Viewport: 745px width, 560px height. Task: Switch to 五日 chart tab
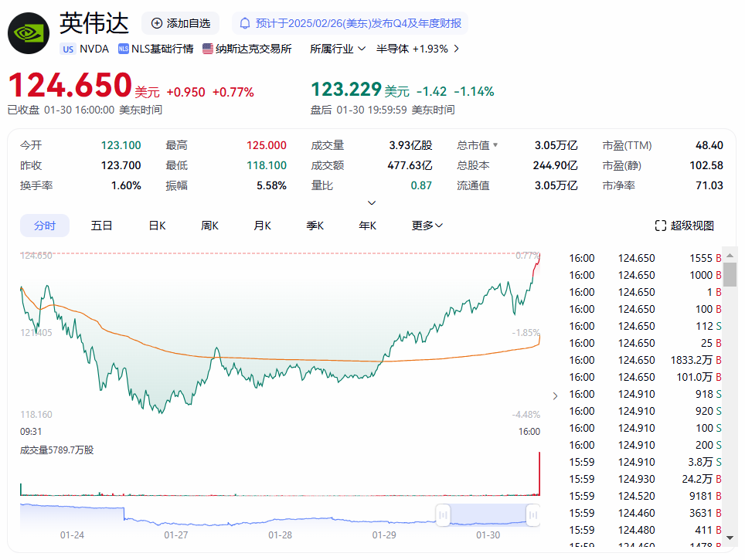click(101, 226)
